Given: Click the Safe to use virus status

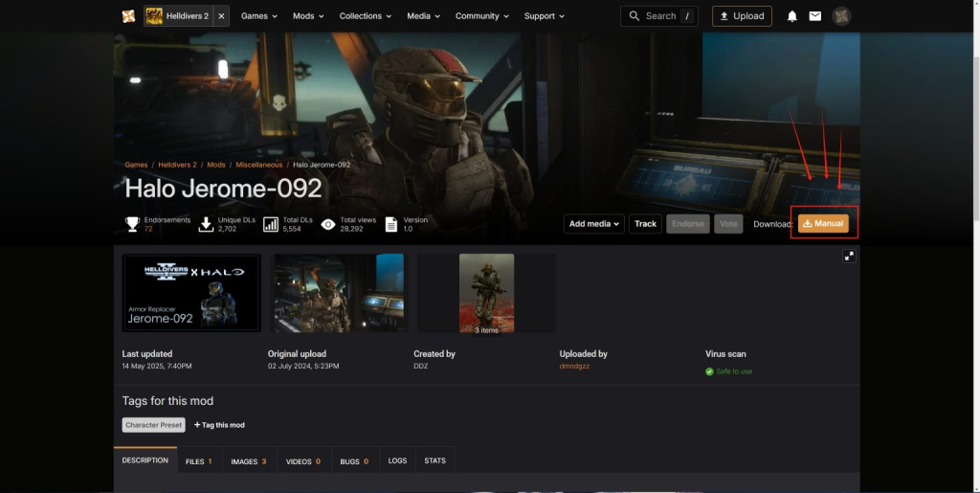Looking at the screenshot, I should [734, 371].
